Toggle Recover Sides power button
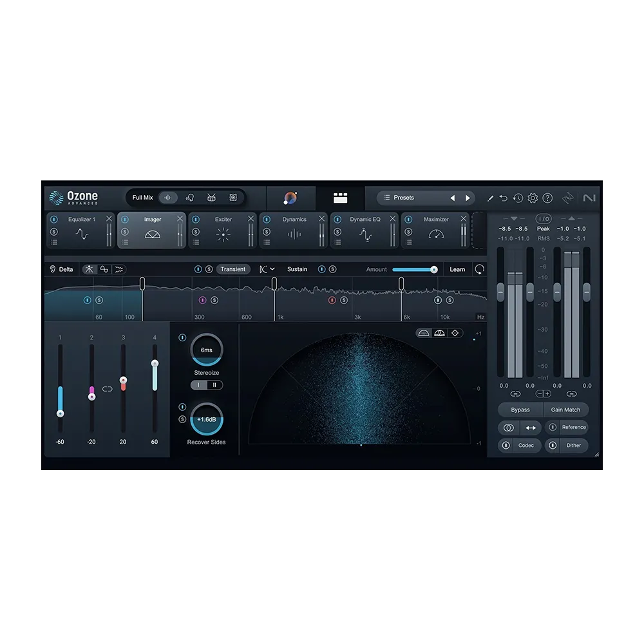 pos(182,407)
